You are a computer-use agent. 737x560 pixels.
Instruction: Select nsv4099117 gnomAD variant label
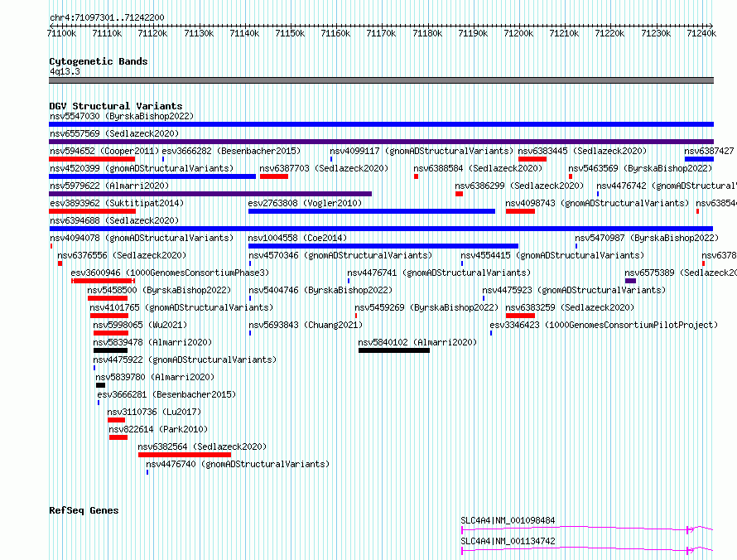pyautogui.click(x=421, y=151)
